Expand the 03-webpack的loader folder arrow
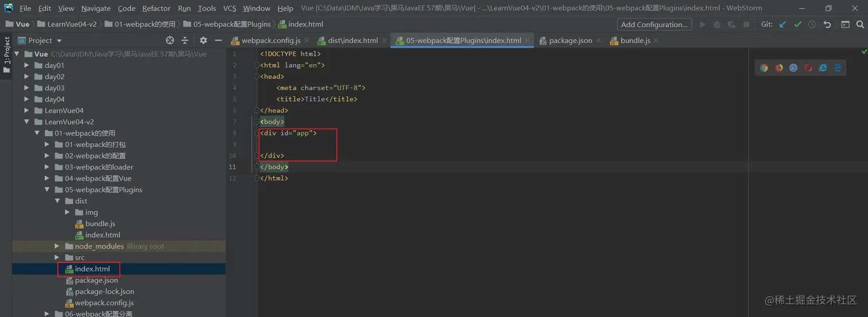 [x=47, y=167]
